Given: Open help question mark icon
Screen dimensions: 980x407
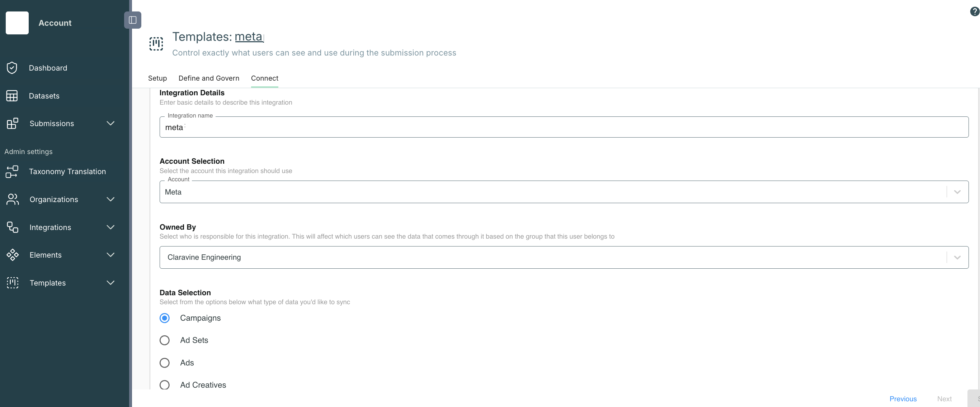Looking at the screenshot, I should [x=974, y=12].
